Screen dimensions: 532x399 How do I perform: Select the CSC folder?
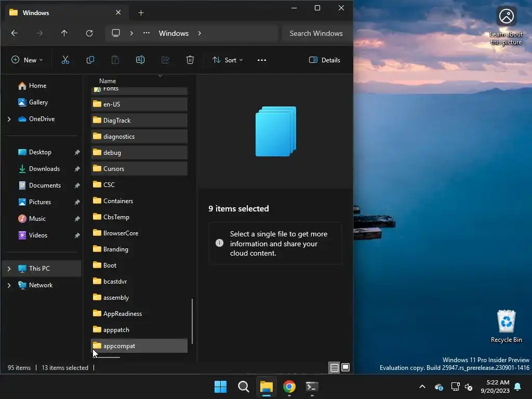coord(139,184)
